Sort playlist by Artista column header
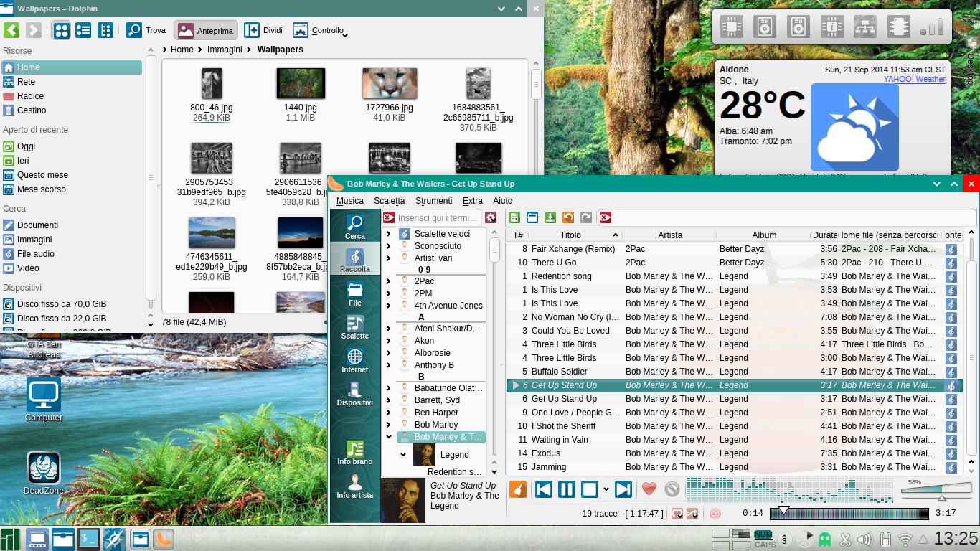Screen dimensions: 980x551 click(670, 235)
